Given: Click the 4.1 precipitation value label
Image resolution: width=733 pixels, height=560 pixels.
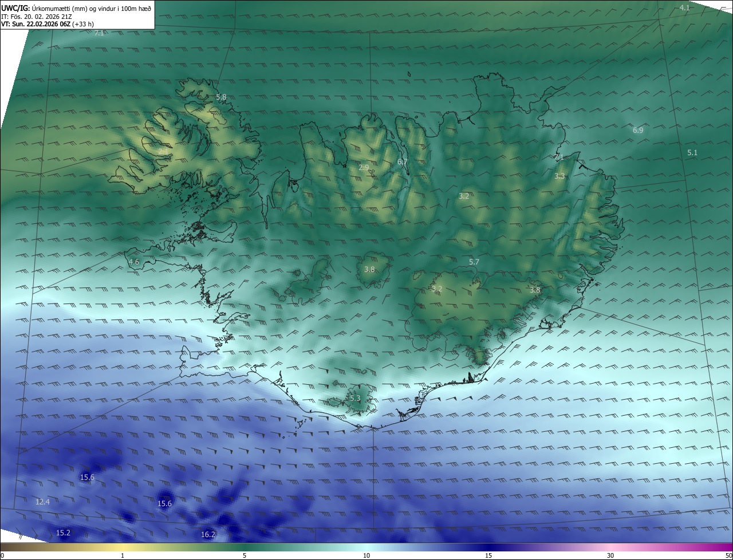Looking at the screenshot, I should 685,7.
